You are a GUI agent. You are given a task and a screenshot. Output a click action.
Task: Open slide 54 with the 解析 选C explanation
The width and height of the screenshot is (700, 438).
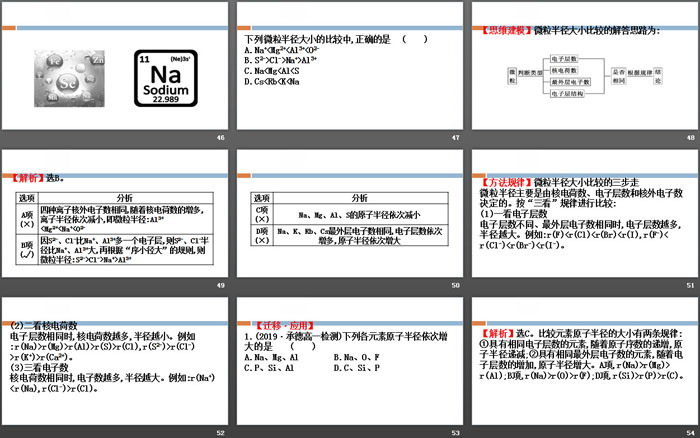coord(585,361)
